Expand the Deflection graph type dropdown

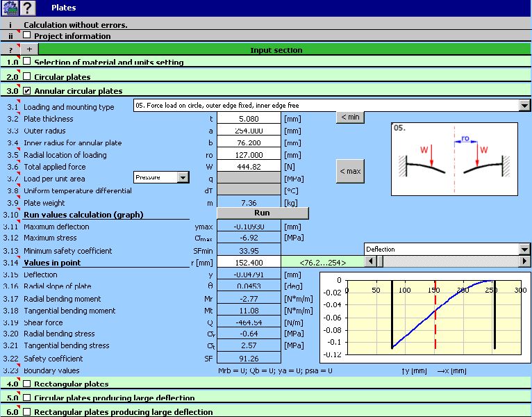(524, 249)
